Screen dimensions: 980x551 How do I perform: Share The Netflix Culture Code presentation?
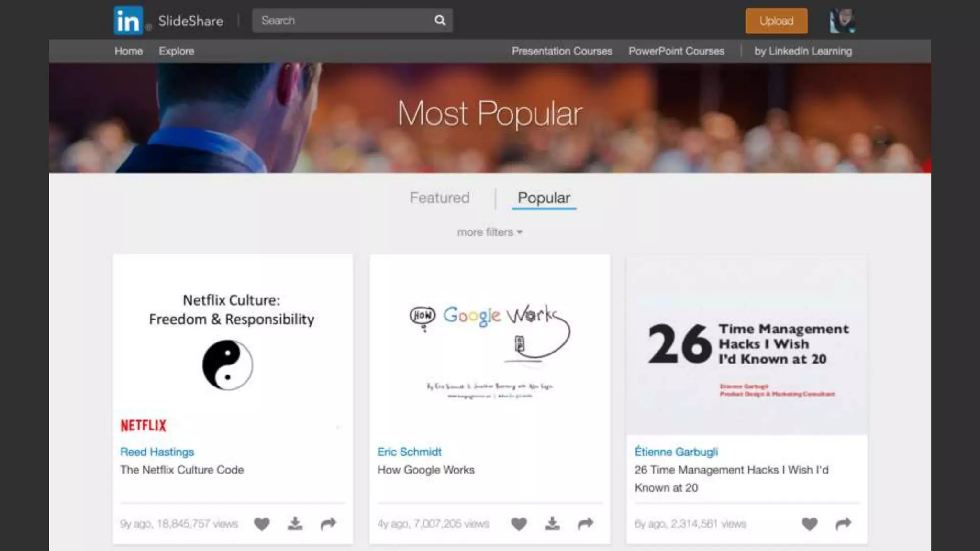[x=328, y=524]
